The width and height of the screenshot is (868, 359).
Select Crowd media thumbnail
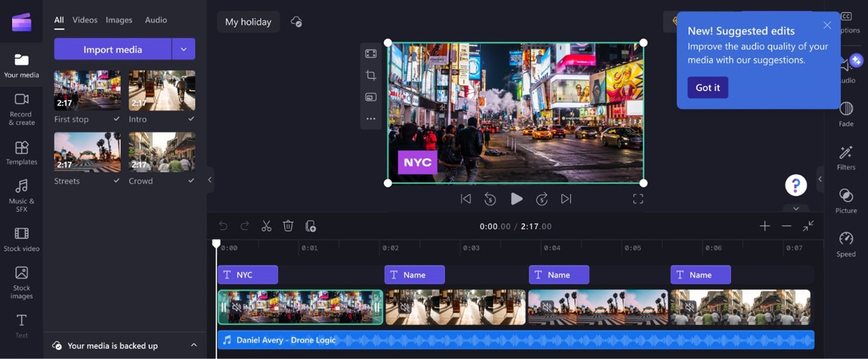pos(162,152)
